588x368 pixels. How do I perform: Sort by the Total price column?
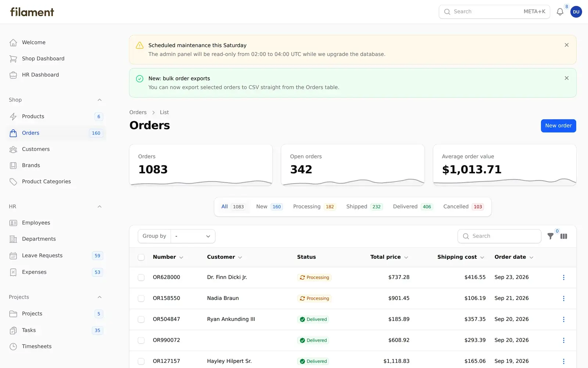(389, 257)
